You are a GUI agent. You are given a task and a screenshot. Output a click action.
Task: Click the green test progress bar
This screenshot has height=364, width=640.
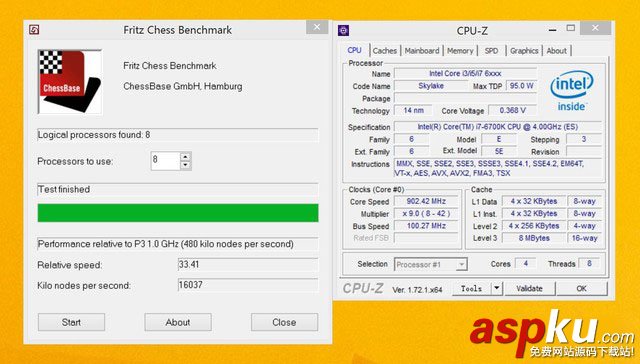178,213
